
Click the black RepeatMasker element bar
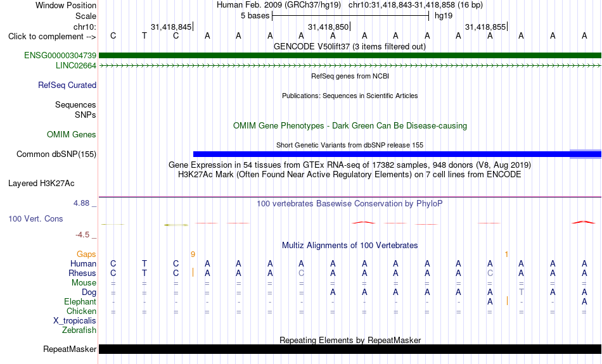[350, 349]
